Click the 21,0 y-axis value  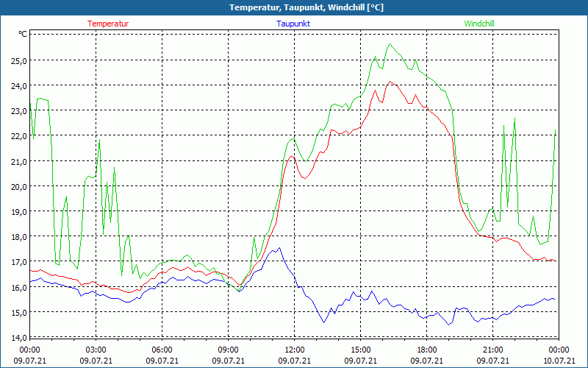point(19,161)
